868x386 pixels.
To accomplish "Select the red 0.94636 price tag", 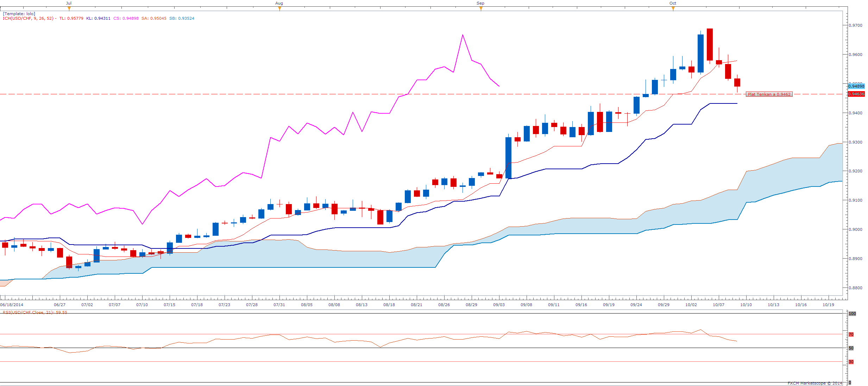I will tap(856, 94).
